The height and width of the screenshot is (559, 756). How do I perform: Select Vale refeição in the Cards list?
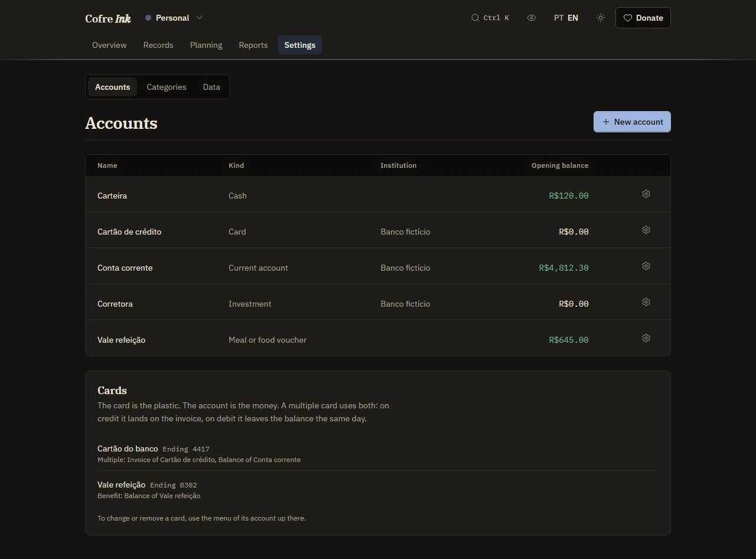click(x=122, y=485)
